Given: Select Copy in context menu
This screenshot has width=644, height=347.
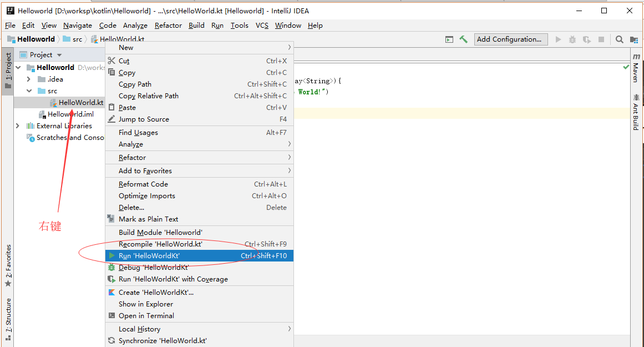Looking at the screenshot, I should coord(199,72).
